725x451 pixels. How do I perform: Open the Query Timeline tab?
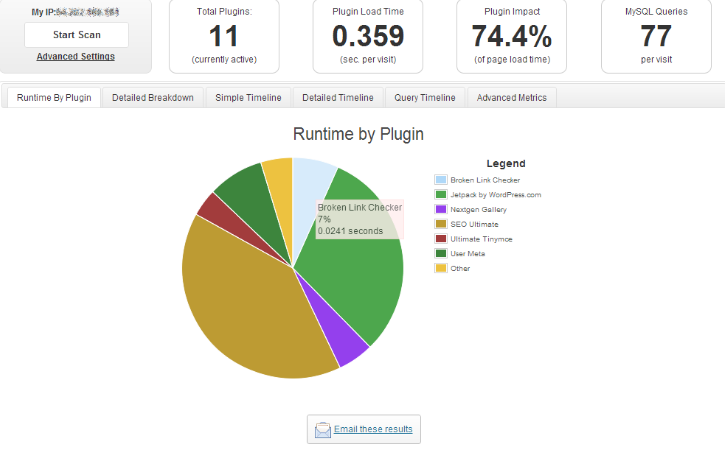425,97
